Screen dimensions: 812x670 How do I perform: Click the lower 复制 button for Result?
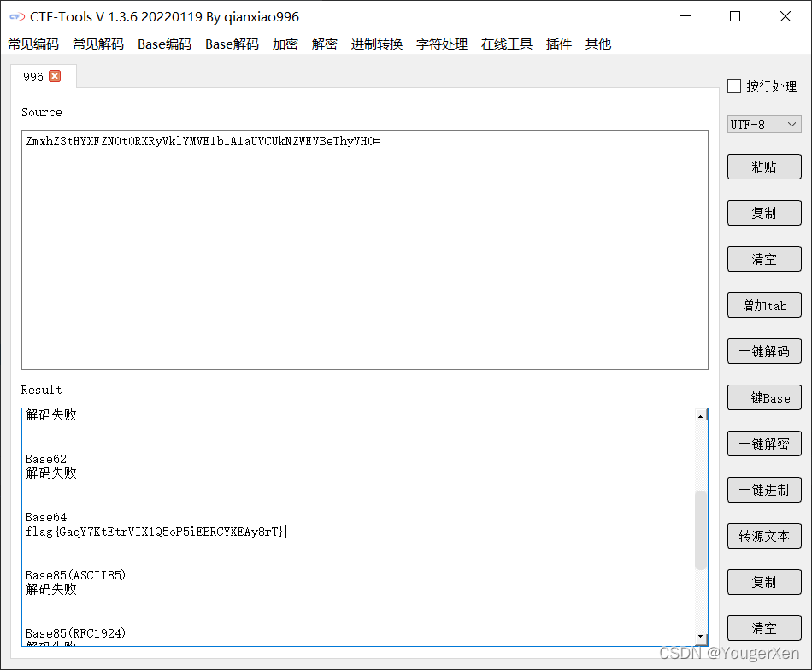[764, 582]
